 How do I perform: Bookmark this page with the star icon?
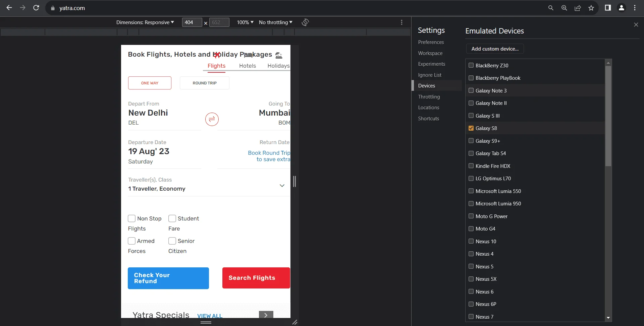pos(591,8)
